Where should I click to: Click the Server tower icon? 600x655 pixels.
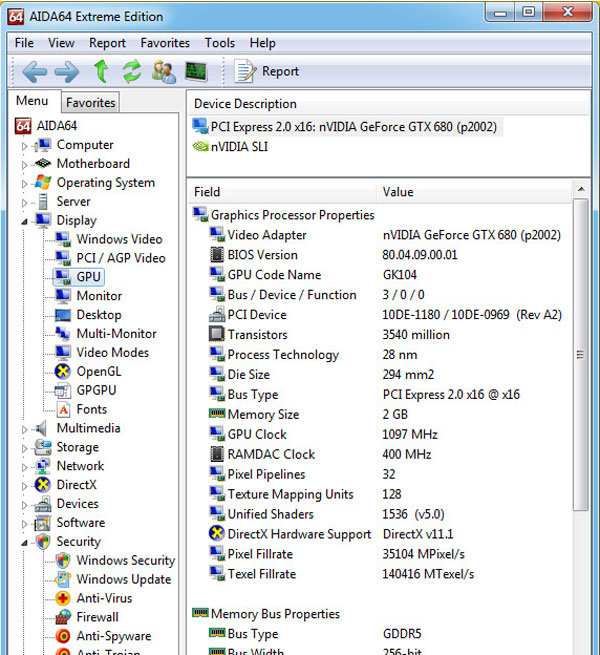[x=43, y=201]
